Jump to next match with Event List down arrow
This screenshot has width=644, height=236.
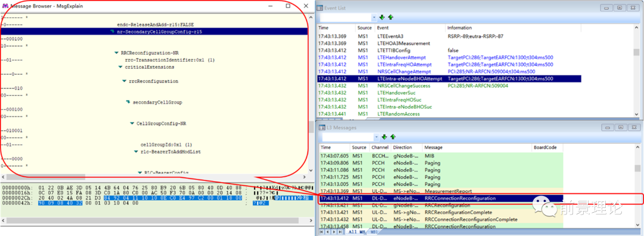click(x=382, y=17)
